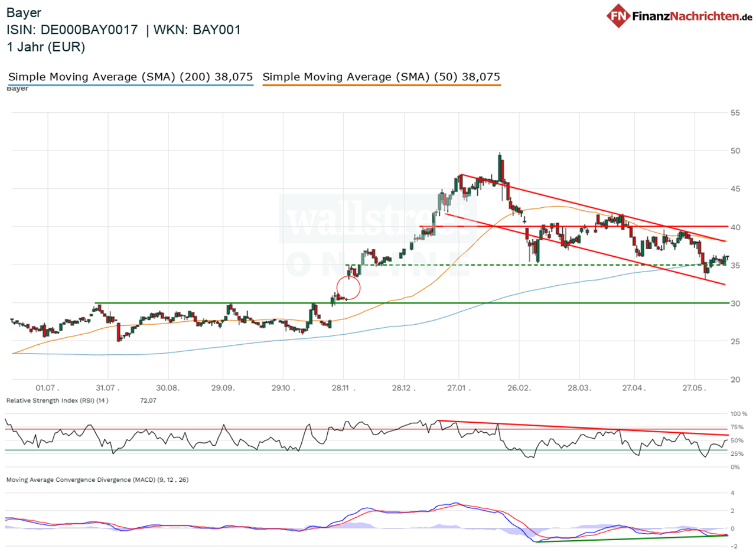The height and width of the screenshot is (555, 756).
Task: Click the price axis value 20
Action: (735, 380)
